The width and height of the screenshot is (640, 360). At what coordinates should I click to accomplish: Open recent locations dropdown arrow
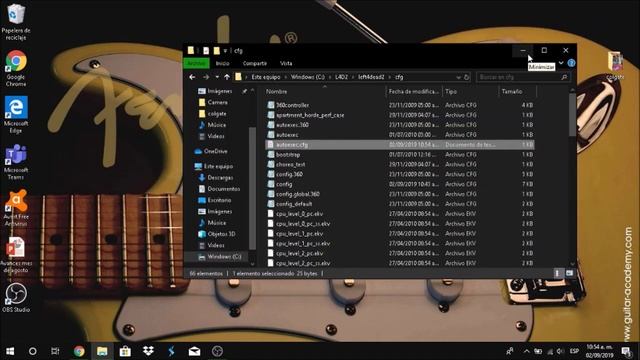click(x=217, y=77)
